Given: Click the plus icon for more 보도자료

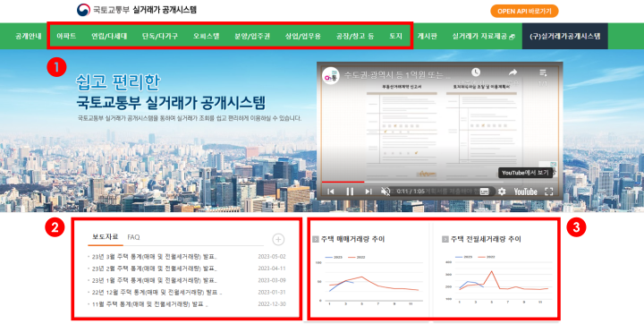Looking at the screenshot, I should (278, 239).
